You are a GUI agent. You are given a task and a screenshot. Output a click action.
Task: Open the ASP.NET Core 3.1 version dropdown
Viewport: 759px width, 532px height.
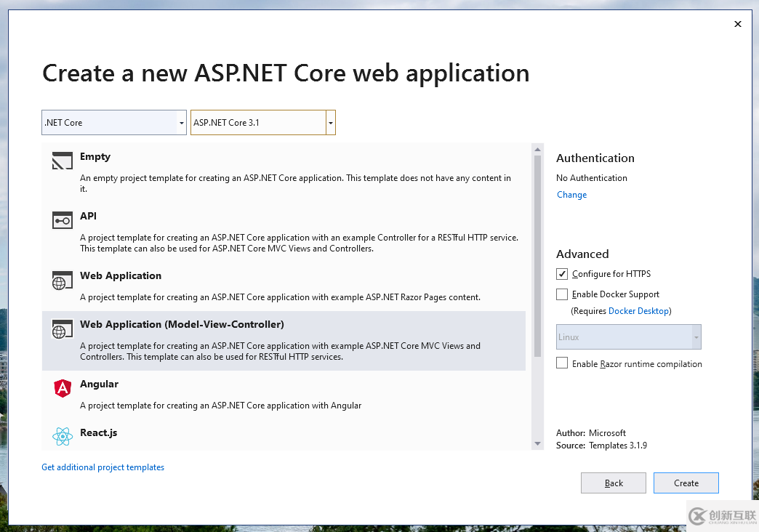[263, 123]
